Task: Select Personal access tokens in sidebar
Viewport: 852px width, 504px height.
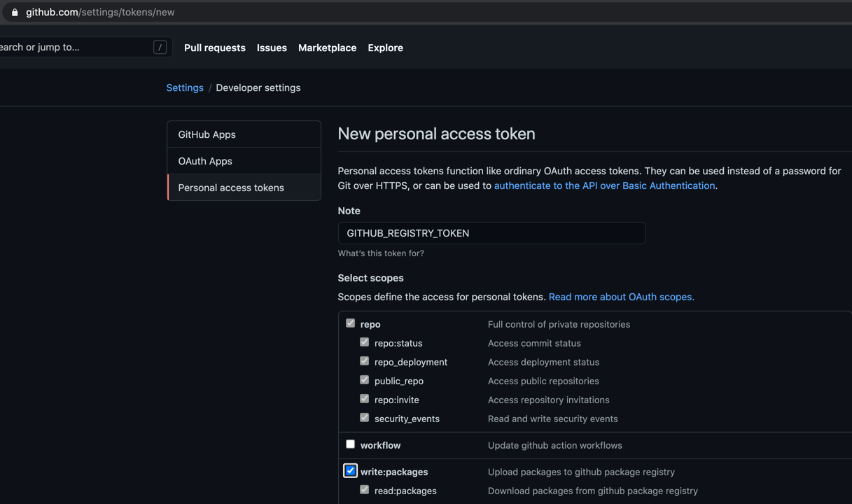Action: (244, 188)
